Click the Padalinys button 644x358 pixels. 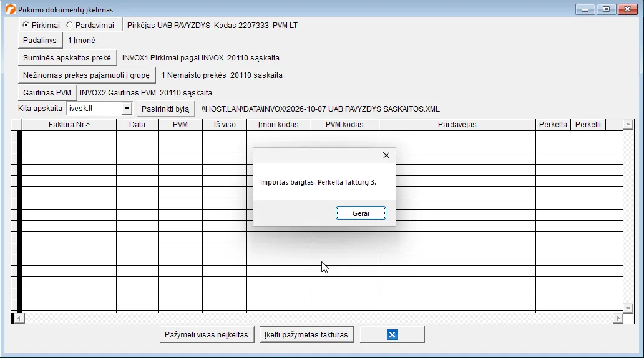pyautogui.click(x=40, y=41)
